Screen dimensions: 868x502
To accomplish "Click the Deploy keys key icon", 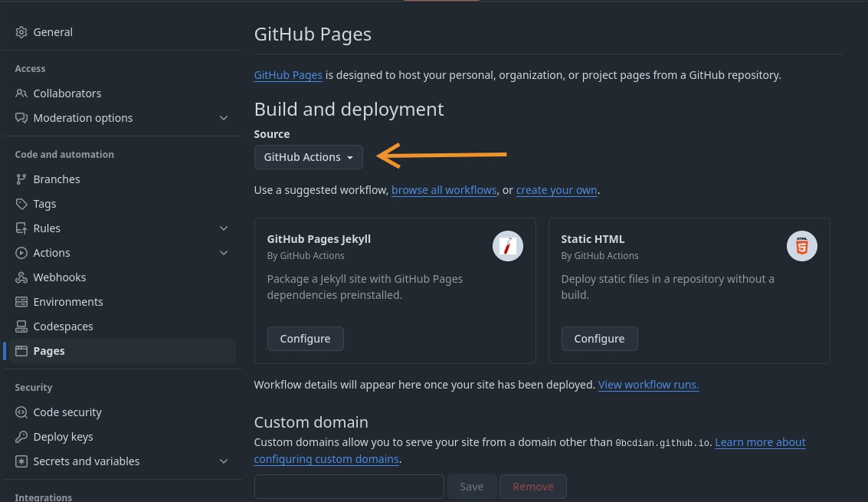I will pos(21,437).
